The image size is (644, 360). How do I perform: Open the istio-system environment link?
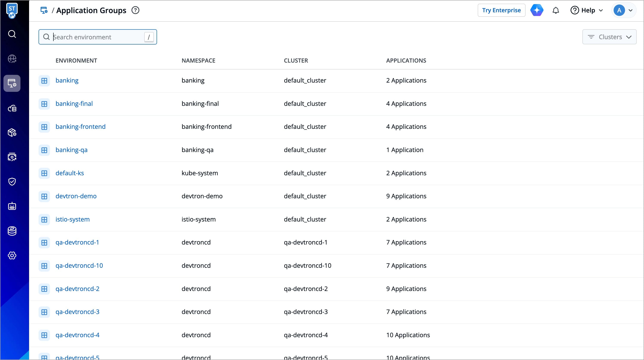tap(73, 219)
